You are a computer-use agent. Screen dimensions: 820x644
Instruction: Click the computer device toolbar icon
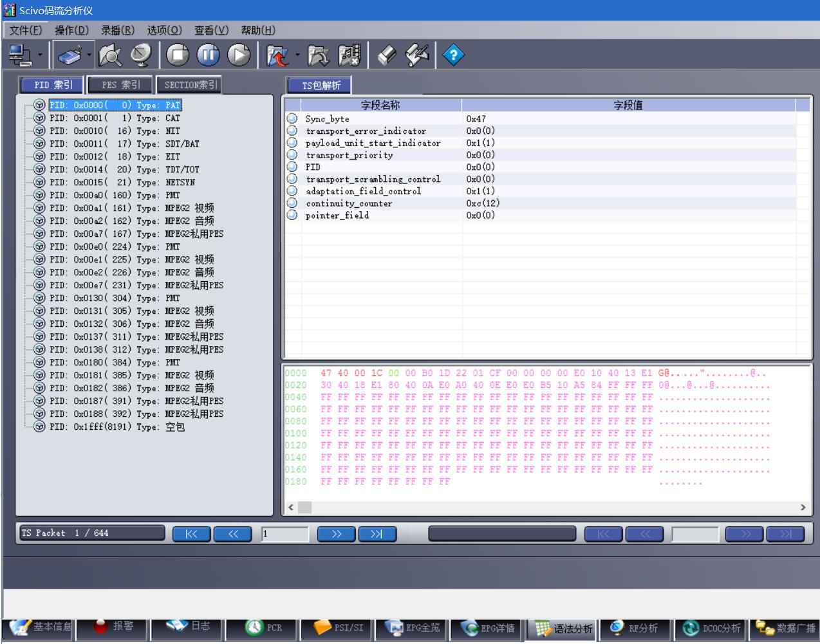[x=21, y=55]
